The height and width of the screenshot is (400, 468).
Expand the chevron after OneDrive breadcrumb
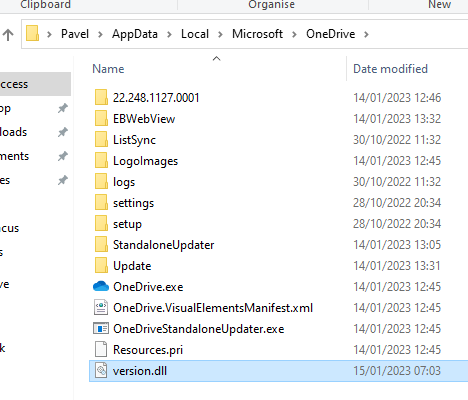[x=366, y=34]
